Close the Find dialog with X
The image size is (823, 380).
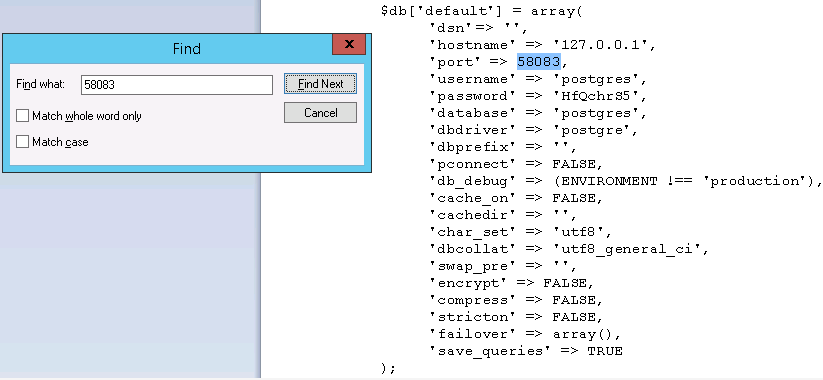click(x=349, y=45)
